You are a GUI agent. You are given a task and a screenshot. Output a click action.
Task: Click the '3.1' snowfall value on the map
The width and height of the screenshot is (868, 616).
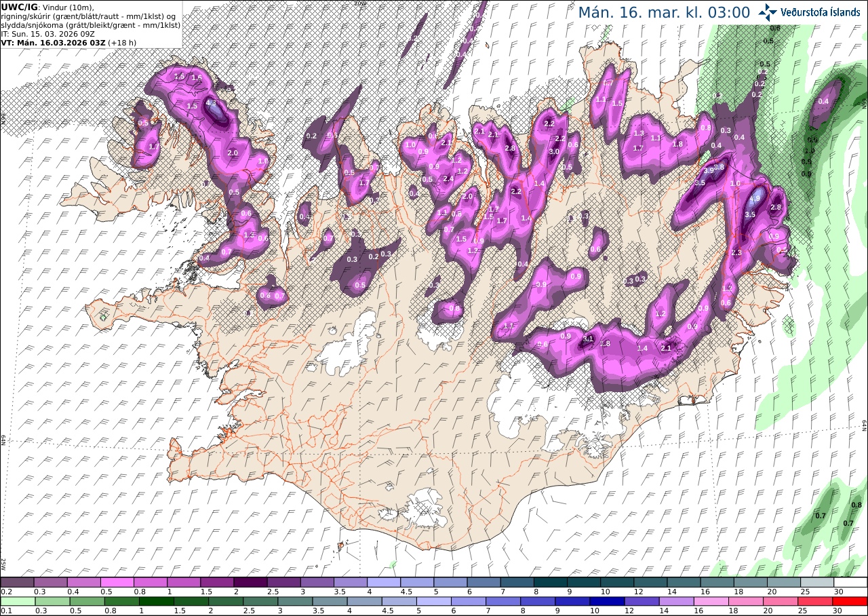(589, 339)
